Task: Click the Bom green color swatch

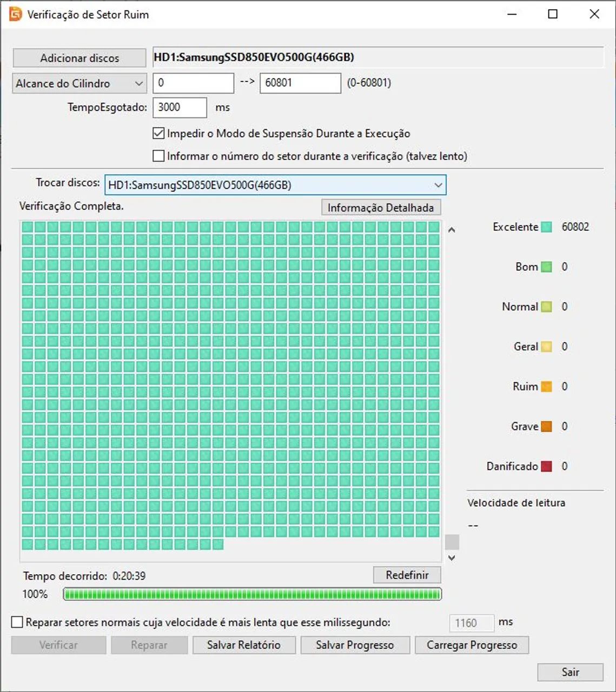Action: click(547, 267)
